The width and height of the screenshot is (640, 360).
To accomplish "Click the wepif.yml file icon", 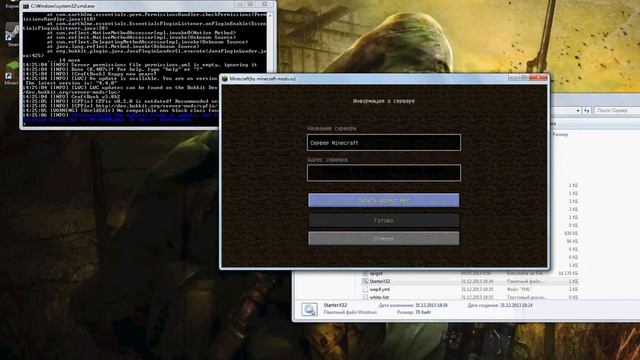I will pyautogui.click(x=365, y=289).
